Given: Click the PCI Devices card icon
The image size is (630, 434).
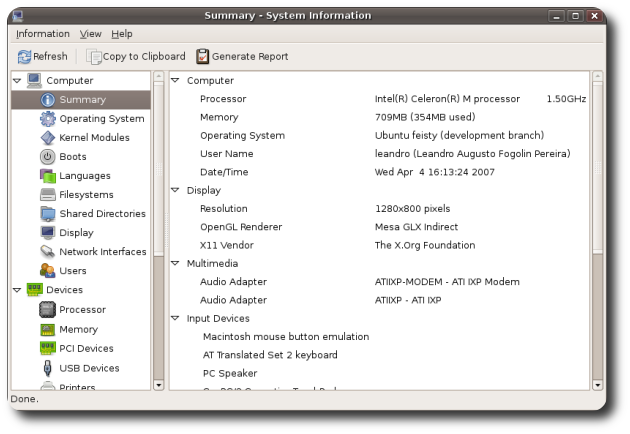Looking at the screenshot, I should coord(48,348).
